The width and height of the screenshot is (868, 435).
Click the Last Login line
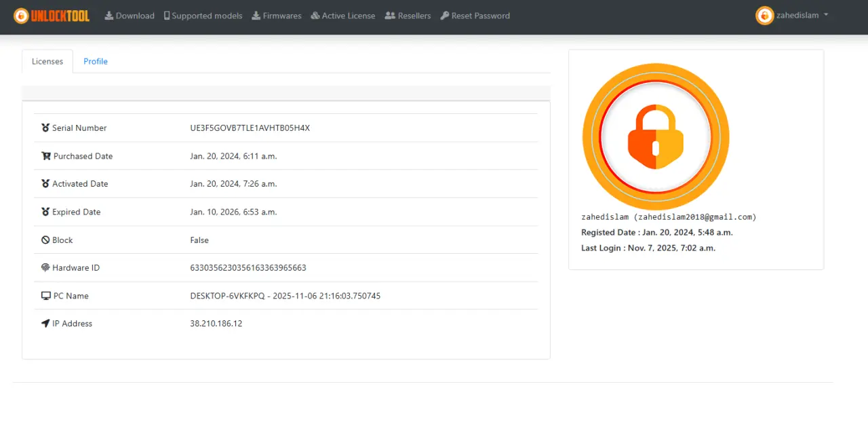[x=648, y=248]
